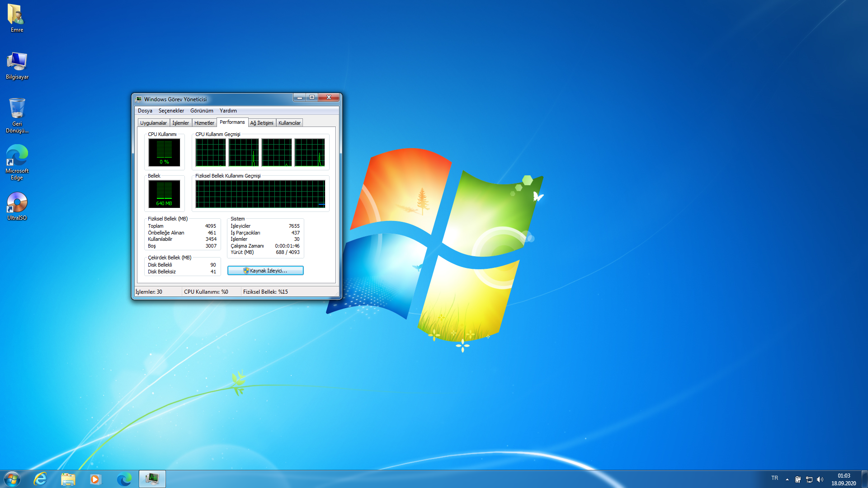Viewport: 868px width, 488px height.
Task: Open the Emre user folder icon
Action: coord(17,18)
